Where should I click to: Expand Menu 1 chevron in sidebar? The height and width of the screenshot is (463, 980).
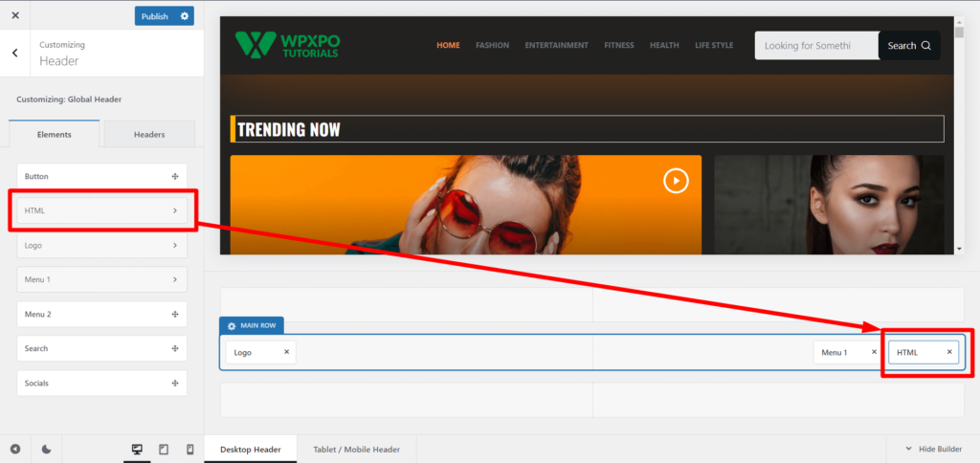click(175, 279)
